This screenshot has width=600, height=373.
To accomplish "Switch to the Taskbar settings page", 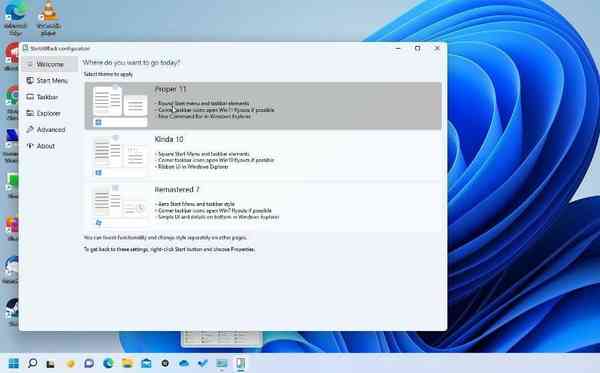I will 50,97.
